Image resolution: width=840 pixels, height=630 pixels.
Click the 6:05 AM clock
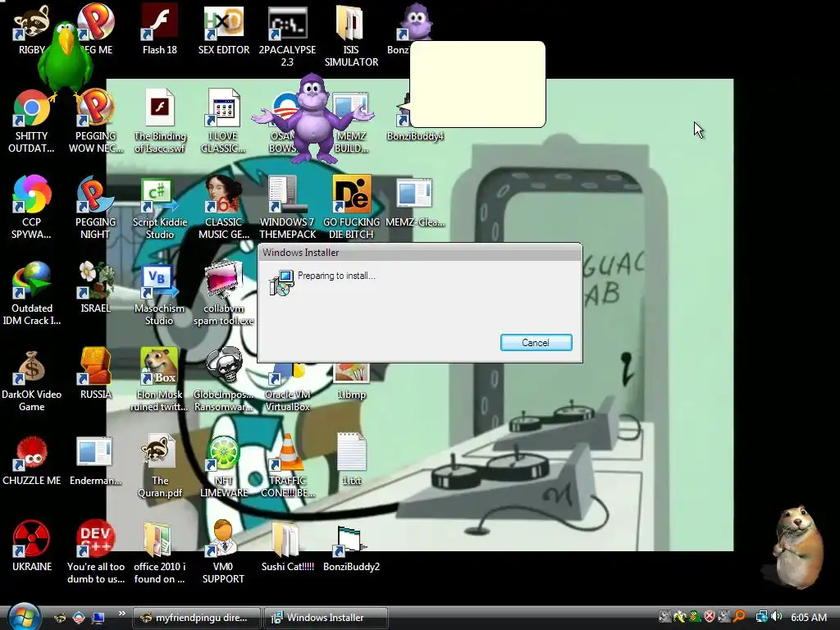(x=808, y=617)
